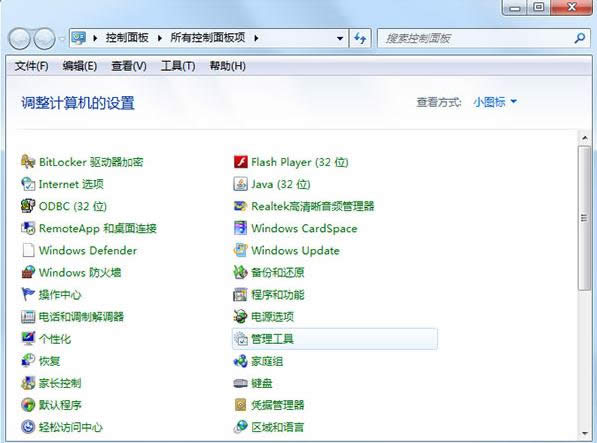Click the 控制面板 breadcrumb
This screenshot has height=443, width=597.
127,38
